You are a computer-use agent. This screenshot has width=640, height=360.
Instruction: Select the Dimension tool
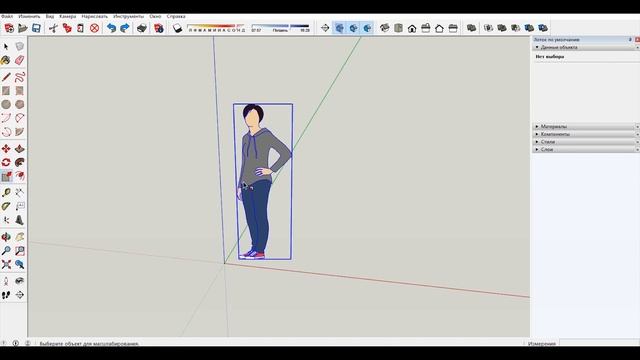[20, 193]
